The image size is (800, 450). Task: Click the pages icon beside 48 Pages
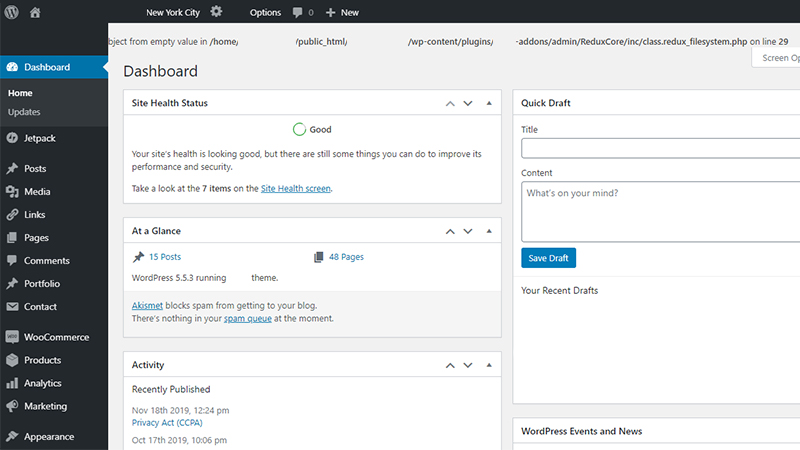pos(318,257)
